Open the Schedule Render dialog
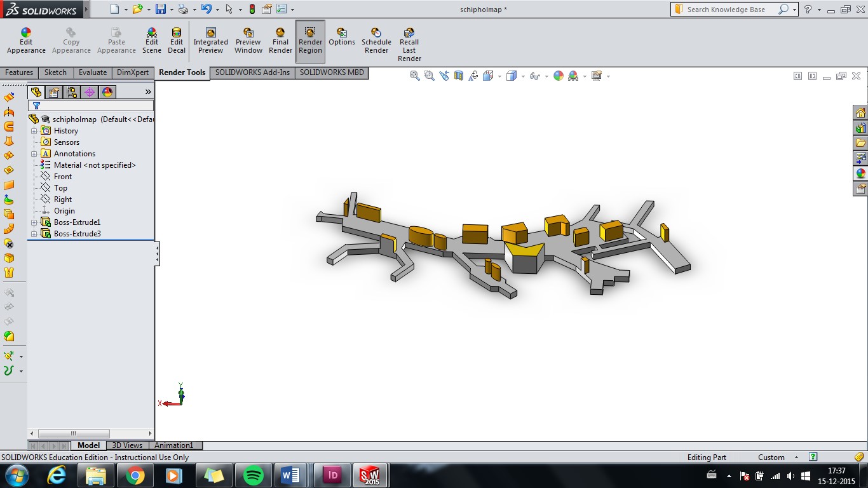The image size is (868, 488). (x=376, y=41)
